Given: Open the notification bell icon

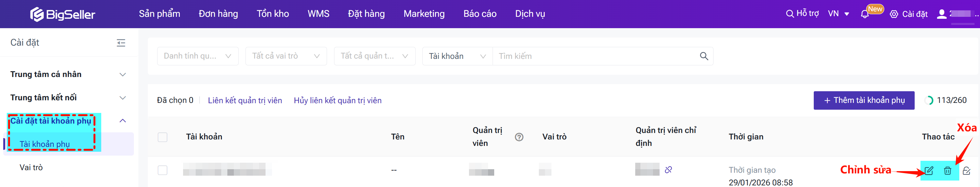Looking at the screenshot, I should pos(864,15).
